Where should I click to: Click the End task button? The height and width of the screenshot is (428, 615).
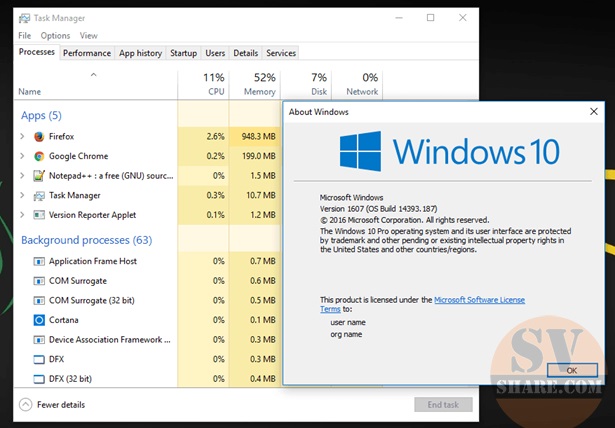[443, 404]
